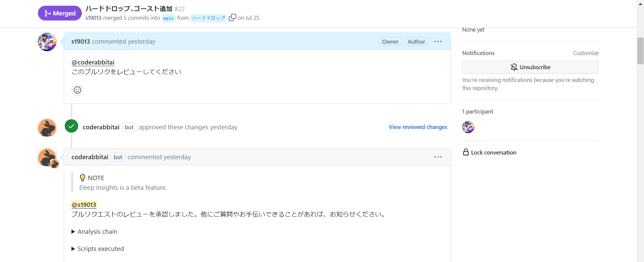
Task: Open coderabbitai profile from approval line
Action: pos(101,127)
